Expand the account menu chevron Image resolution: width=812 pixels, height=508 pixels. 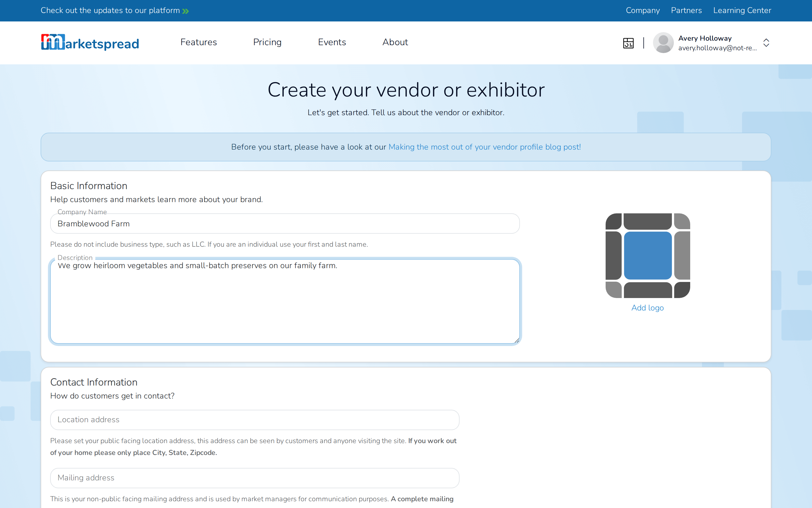[766, 43]
